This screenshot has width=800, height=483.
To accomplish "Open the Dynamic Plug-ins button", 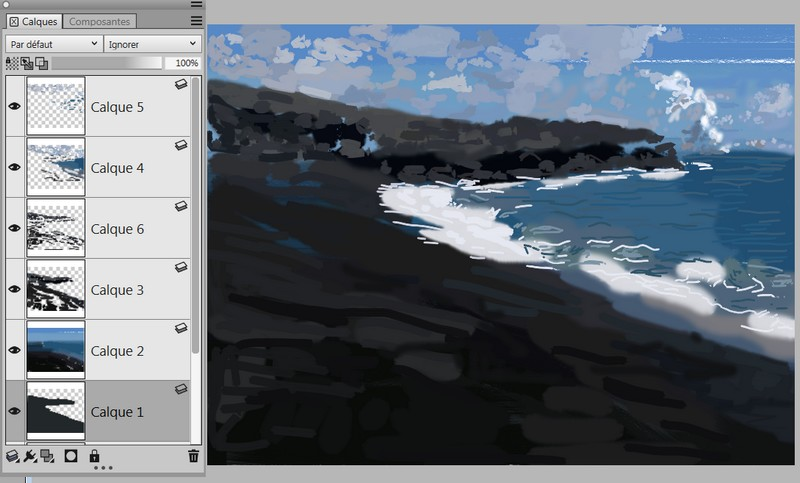I will tap(30, 456).
